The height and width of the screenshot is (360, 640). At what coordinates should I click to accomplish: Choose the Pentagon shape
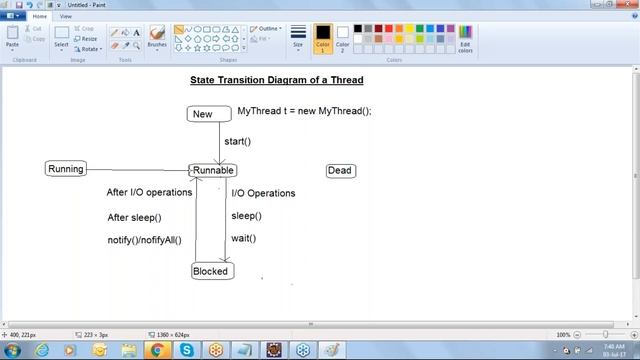[198, 39]
